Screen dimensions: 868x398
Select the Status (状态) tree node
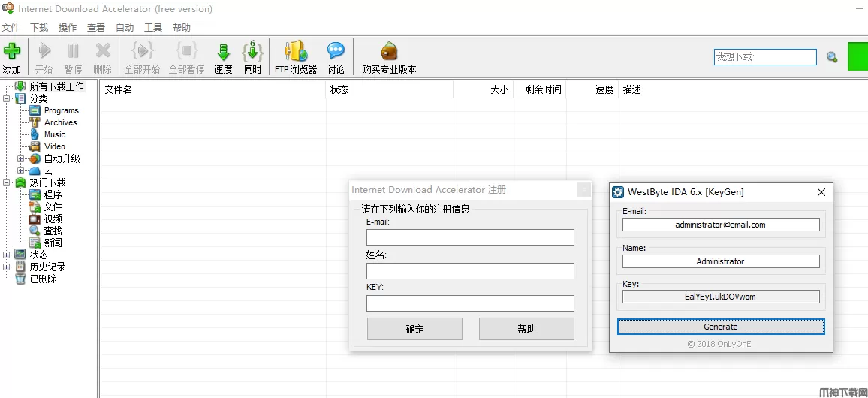click(x=39, y=255)
